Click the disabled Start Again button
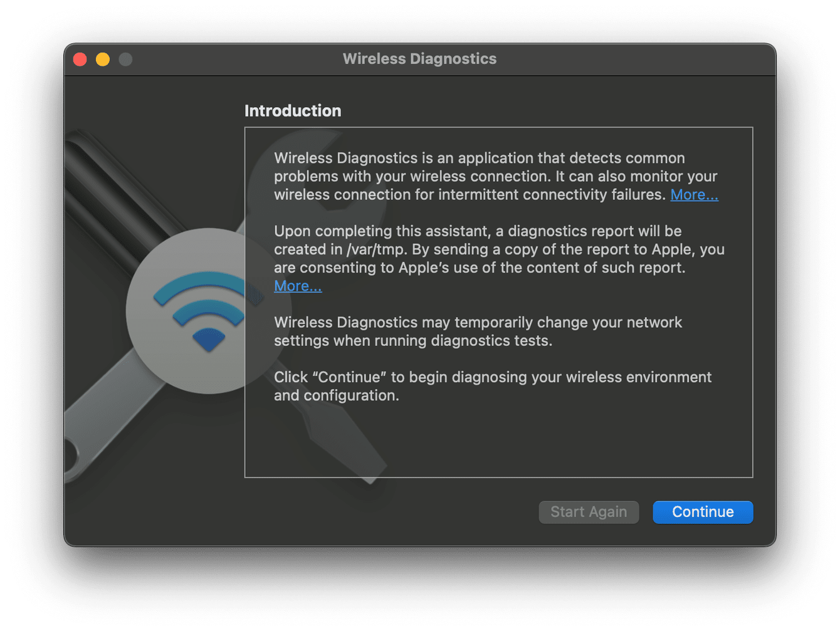This screenshot has height=631, width=840. [x=589, y=512]
